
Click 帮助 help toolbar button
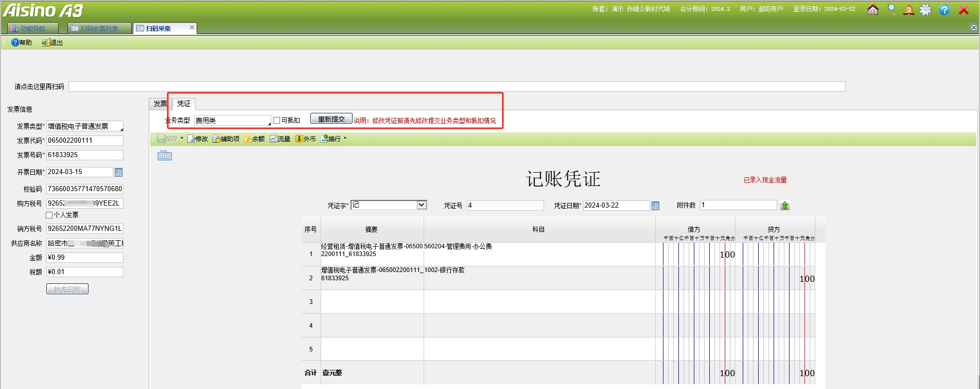click(x=22, y=43)
